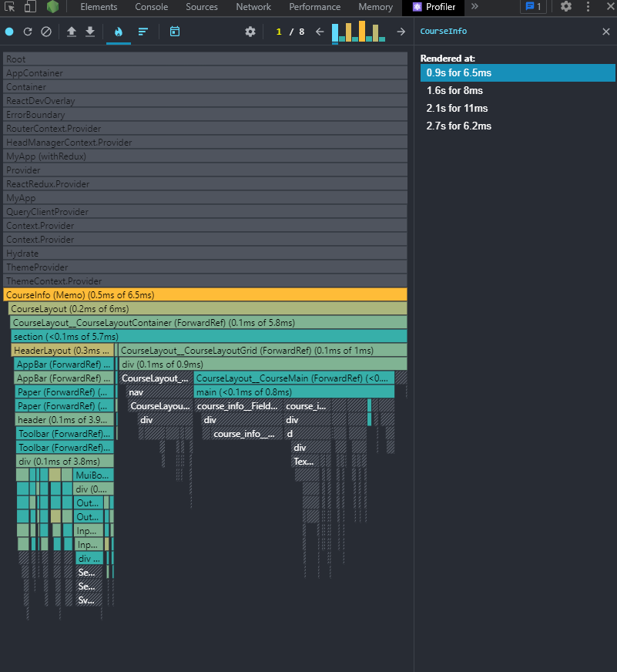617x672 pixels.
Task: Open the Network tab
Action: (x=253, y=7)
